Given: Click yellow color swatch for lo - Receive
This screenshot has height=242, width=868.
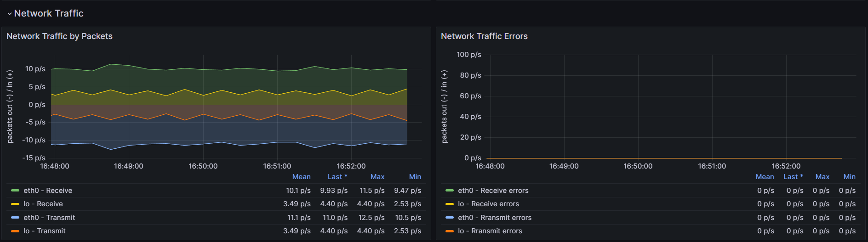Looking at the screenshot, I should click(x=15, y=204).
